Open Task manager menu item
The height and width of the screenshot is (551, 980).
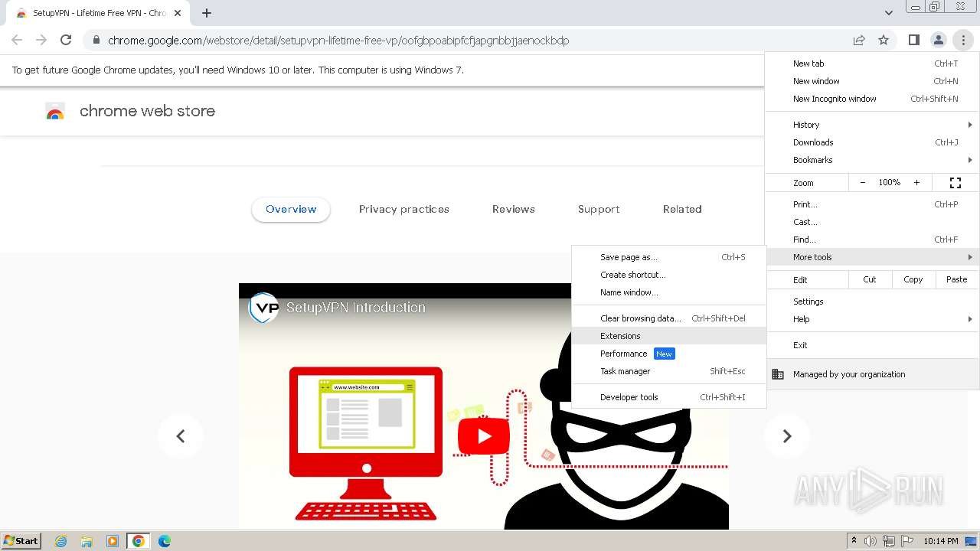coord(668,371)
